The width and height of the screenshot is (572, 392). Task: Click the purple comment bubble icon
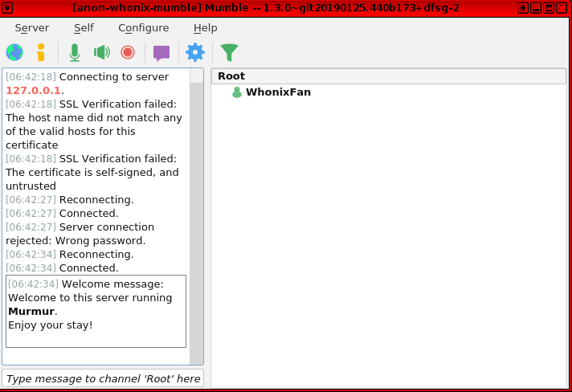click(x=161, y=53)
